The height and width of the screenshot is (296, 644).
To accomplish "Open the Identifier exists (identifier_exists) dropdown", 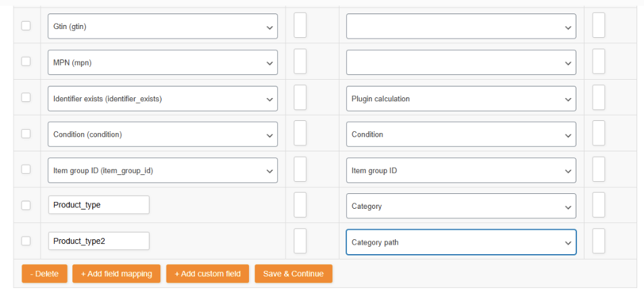I will pyautogui.click(x=162, y=99).
